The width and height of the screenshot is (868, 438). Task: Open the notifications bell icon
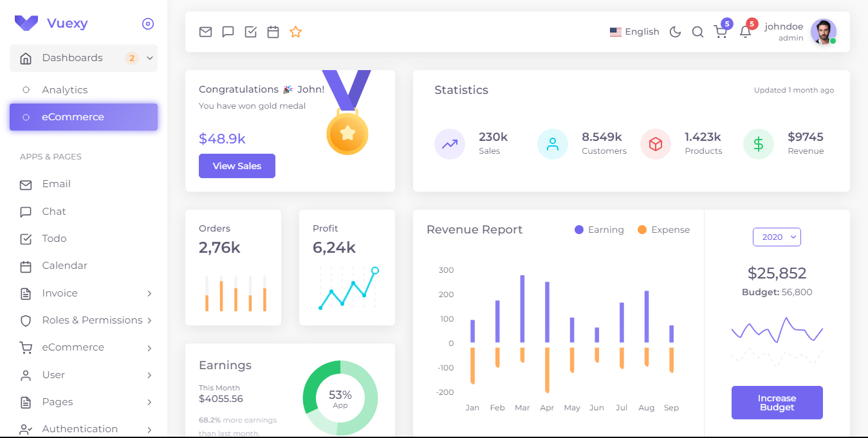pyautogui.click(x=744, y=32)
